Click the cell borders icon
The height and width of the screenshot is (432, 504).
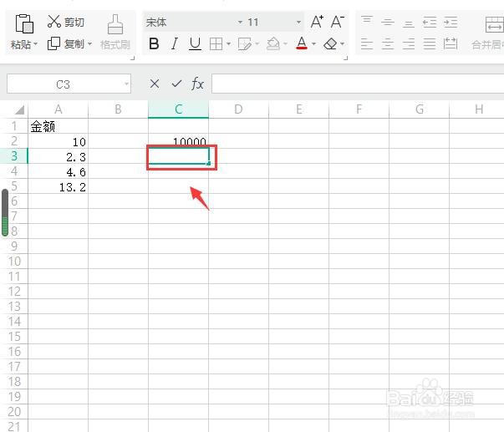point(216,43)
